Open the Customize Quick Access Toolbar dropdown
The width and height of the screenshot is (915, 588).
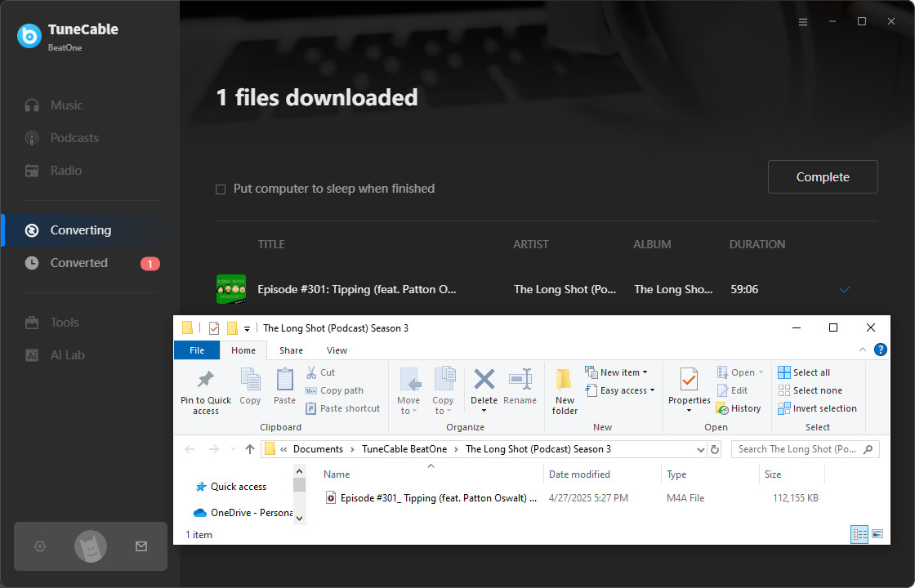(247, 328)
